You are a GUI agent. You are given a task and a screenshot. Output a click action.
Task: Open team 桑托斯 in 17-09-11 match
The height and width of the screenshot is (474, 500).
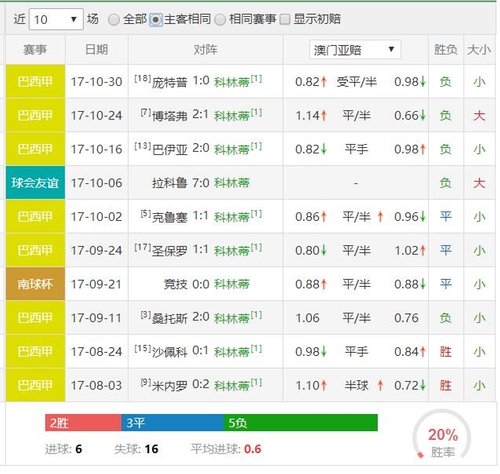tap(169, 318)
